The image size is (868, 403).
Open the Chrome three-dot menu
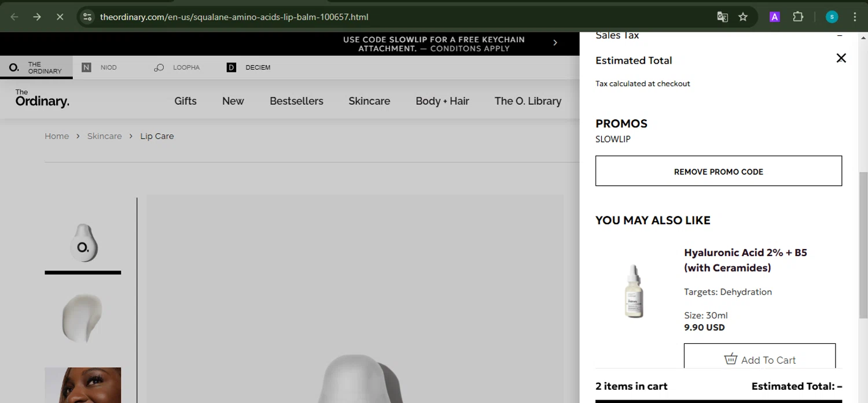tap(855, 17)
